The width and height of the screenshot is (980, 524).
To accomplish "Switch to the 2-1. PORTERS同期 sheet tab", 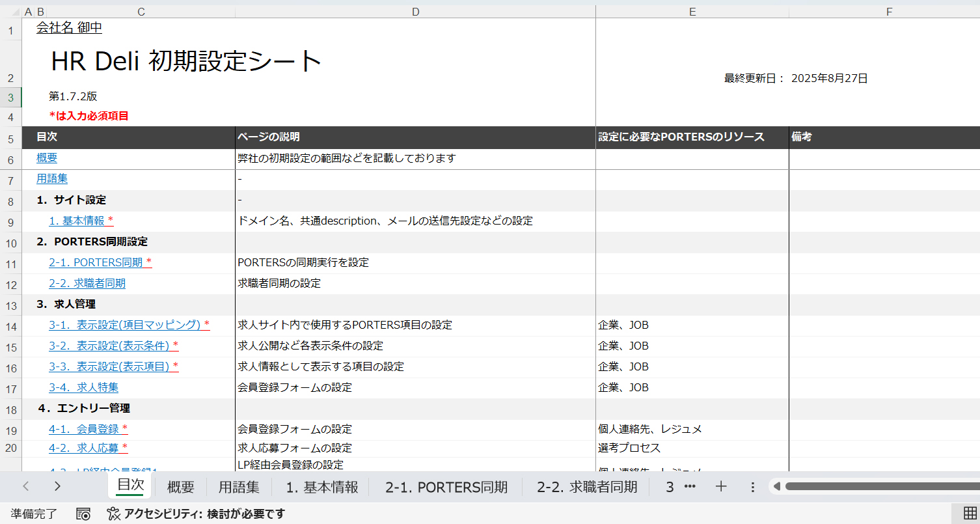I will pyautogui.click(x=446, y=486).
